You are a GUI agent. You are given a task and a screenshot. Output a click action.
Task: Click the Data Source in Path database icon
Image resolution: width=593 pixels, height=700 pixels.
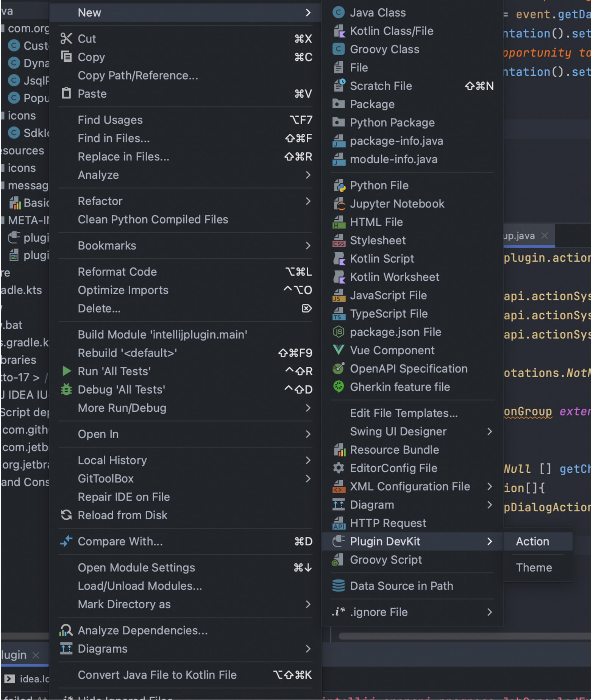[339, 586]
